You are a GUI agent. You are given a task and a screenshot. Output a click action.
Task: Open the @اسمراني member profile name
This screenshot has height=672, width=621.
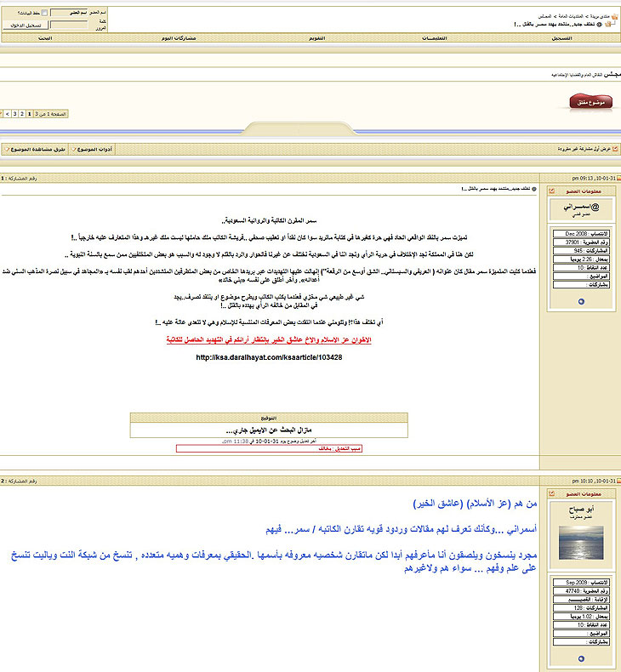point(581,207)
